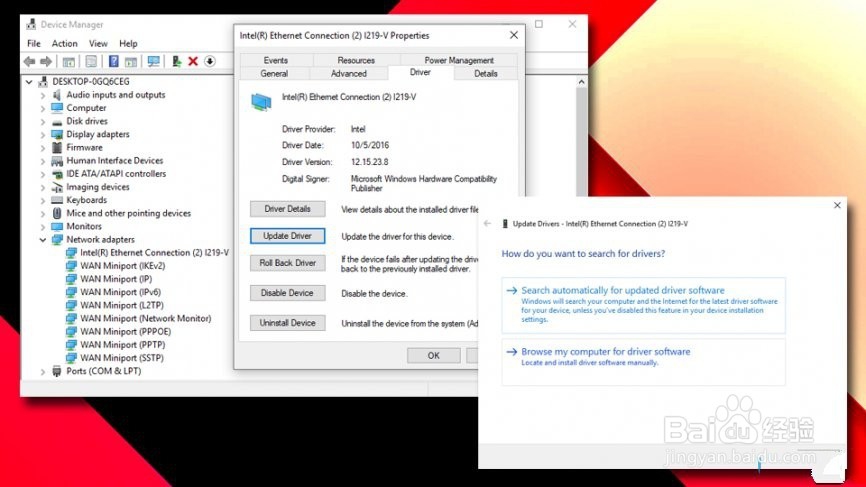
Task: Click the Driver Details button
Action: 287,209
